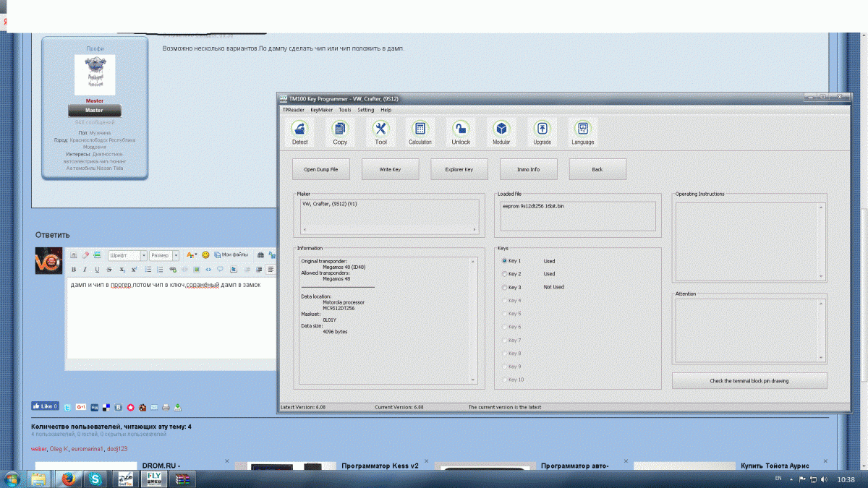The height and width of the screenshot is (488, 868).
Task: Open the Language selection icon
Action: (x=582, y=133)
